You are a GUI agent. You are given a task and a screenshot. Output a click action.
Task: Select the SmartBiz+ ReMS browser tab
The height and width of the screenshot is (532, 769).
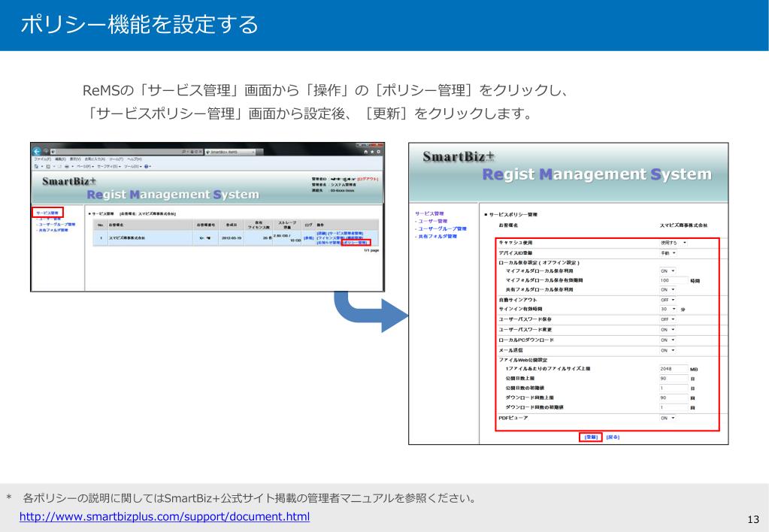coord(230,152)
